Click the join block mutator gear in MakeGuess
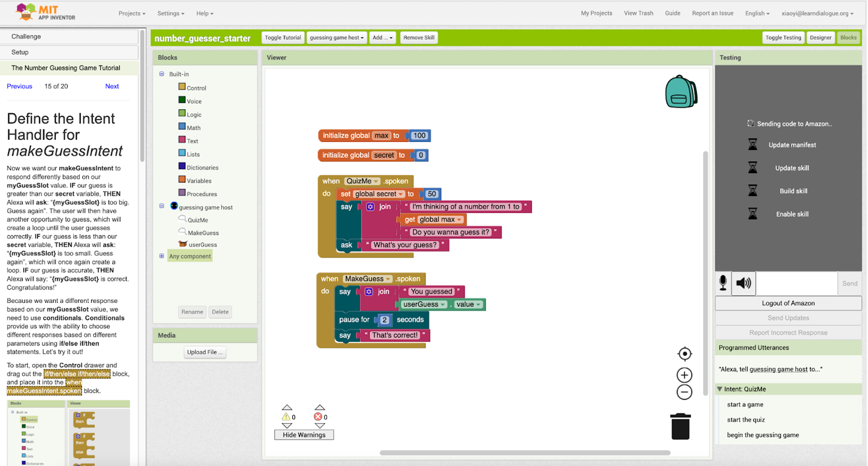Image resolution: width=868 pixels, height=466 pixels. [x=369, y=292]
